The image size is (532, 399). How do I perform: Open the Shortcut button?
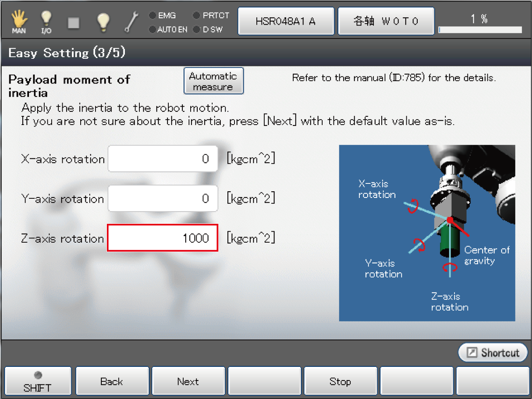click(x=493, y=353)
